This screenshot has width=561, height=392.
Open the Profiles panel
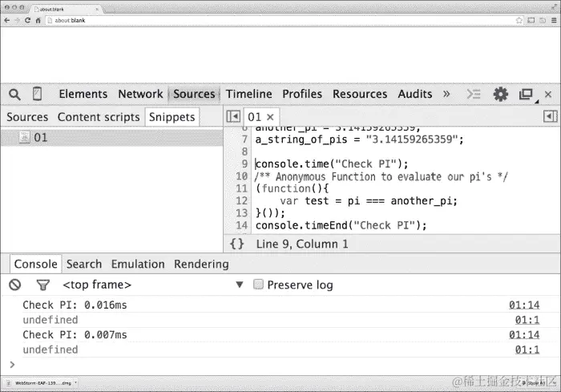pyautogui.click(x=302, y=94)
